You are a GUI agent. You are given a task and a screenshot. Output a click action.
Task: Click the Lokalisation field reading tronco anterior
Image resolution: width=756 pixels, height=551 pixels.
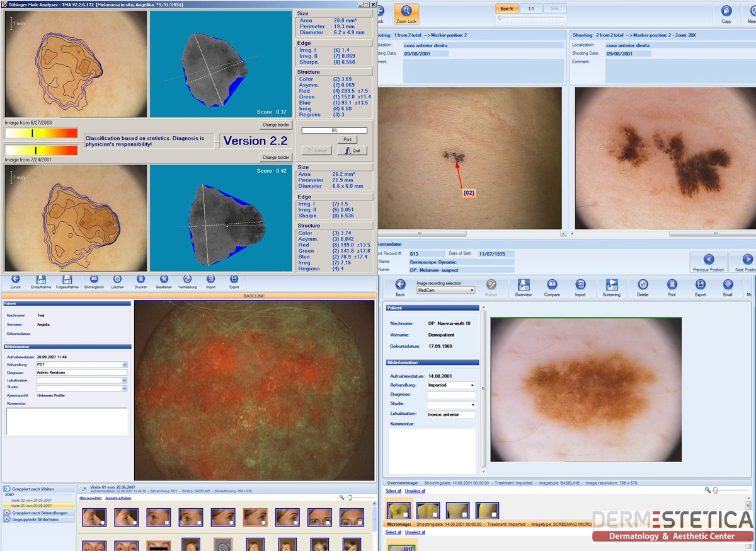(451, 414)
